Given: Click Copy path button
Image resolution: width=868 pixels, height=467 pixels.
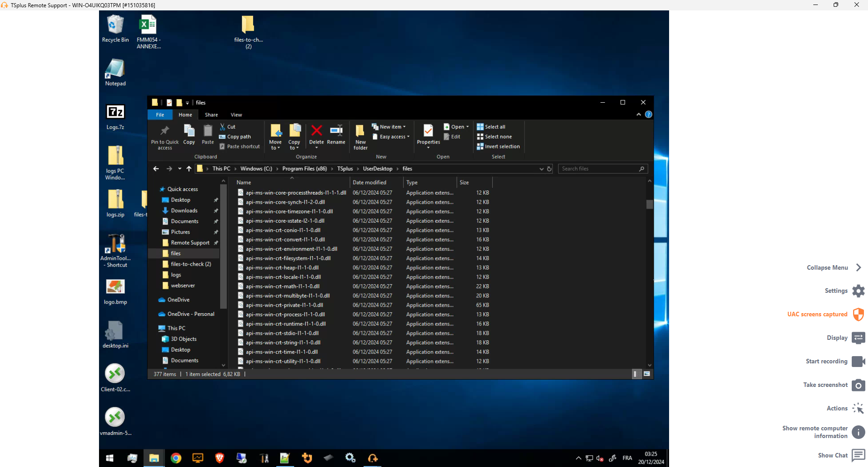Looking at the screenshot, I should (x=235, y=137).
